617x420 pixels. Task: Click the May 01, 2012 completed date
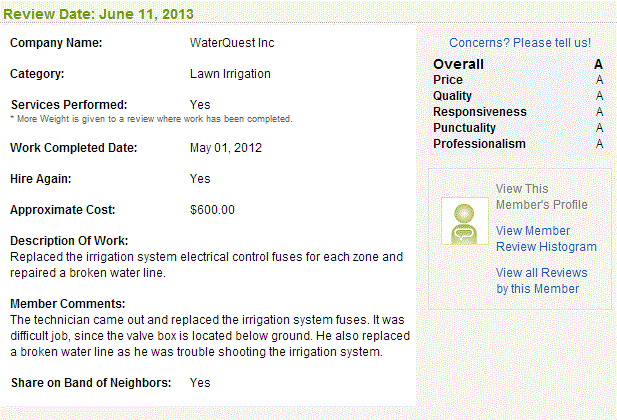226,148
